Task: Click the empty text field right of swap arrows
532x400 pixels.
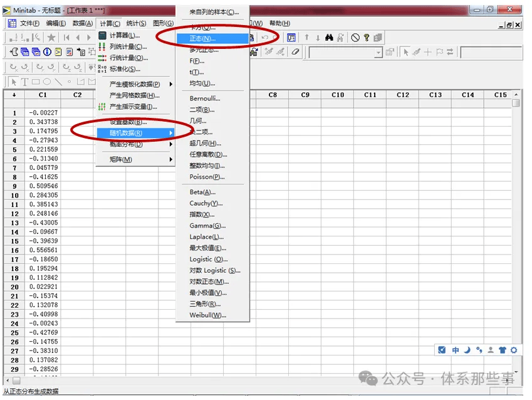Action: 491,52
